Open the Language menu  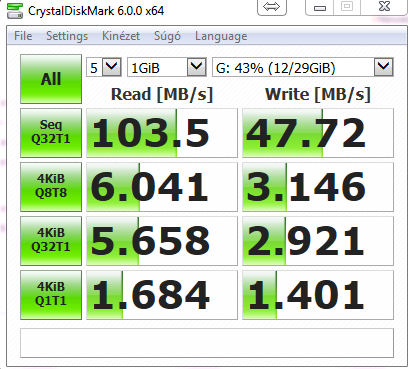[221, 36]
